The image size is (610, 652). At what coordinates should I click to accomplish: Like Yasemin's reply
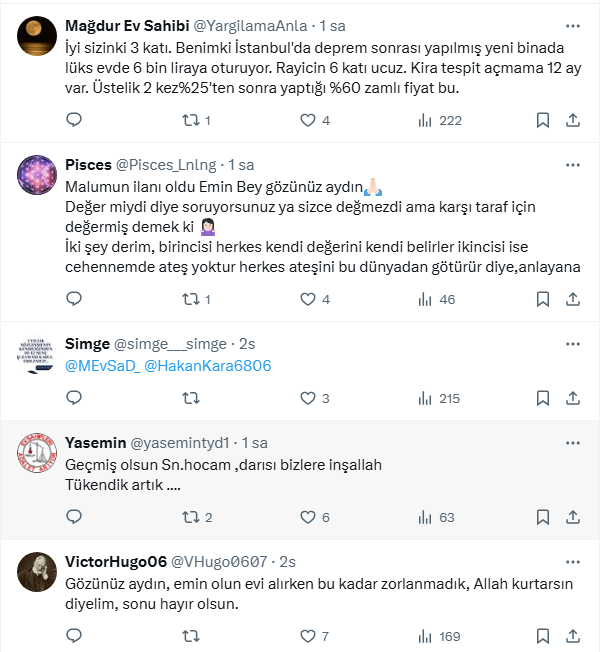pos(308,517)
